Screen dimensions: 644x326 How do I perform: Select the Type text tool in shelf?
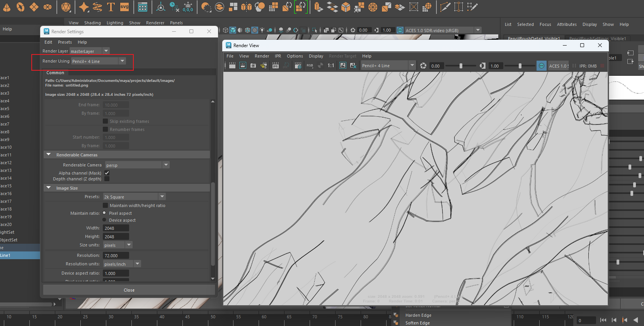[x=111, y=7]
